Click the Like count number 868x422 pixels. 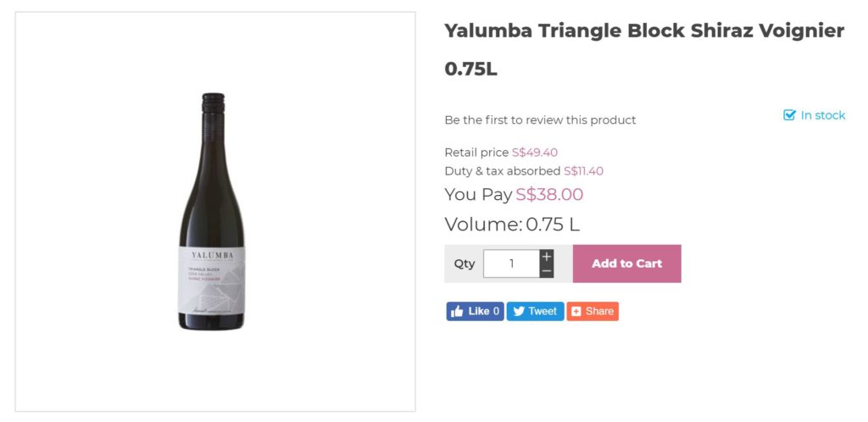(x=497, y=312)
